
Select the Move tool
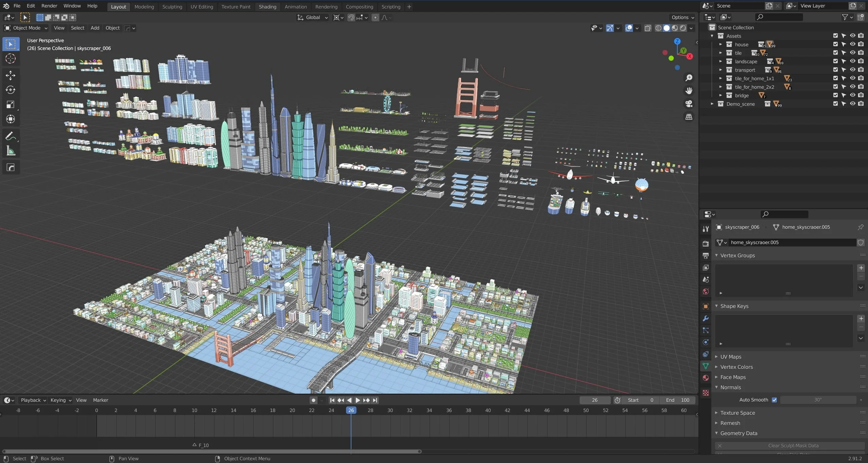pos(11,75)
